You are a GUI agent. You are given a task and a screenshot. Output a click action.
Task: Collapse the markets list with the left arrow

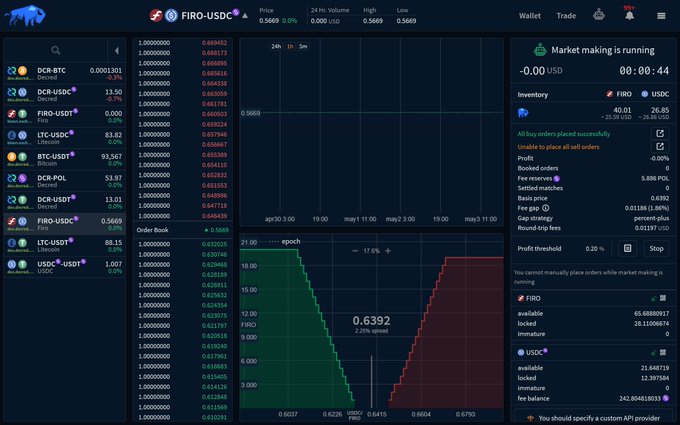tap(117, 51)
